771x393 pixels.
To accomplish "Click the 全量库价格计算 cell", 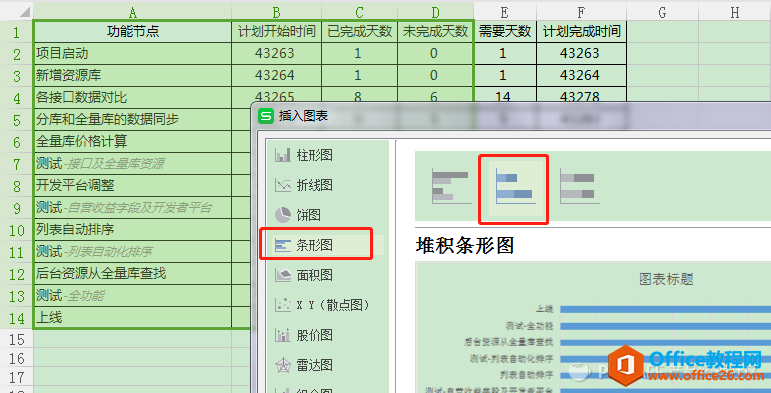I will [x=133, y=142].
